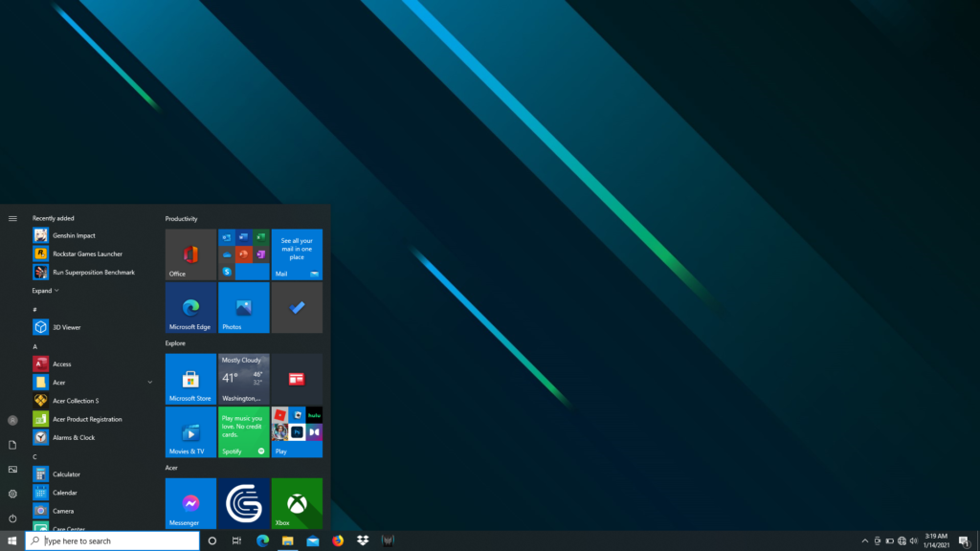
Task: Open Dropbox from taskbar
Action: click(363, 541)
